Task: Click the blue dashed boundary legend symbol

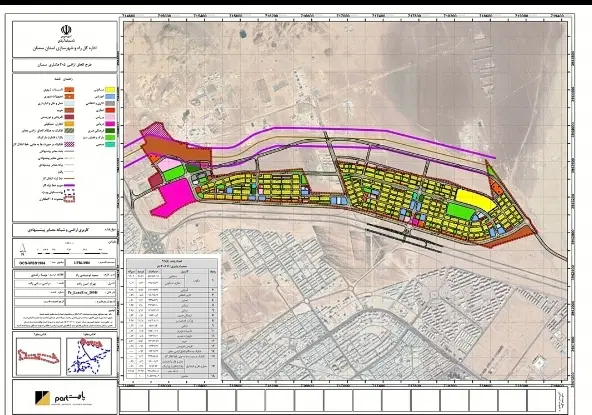Action: (69, 192)
